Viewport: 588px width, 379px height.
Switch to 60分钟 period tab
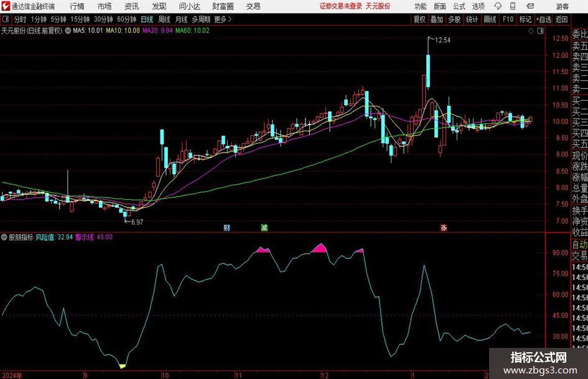click(x=126, y=19)
